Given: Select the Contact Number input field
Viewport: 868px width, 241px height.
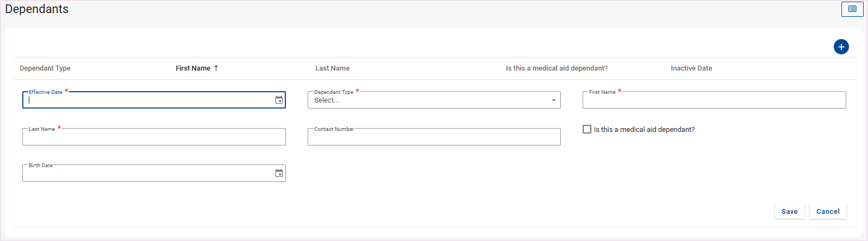Looking at the screenshot, I should pyautogui.click(x=434, y=137).
